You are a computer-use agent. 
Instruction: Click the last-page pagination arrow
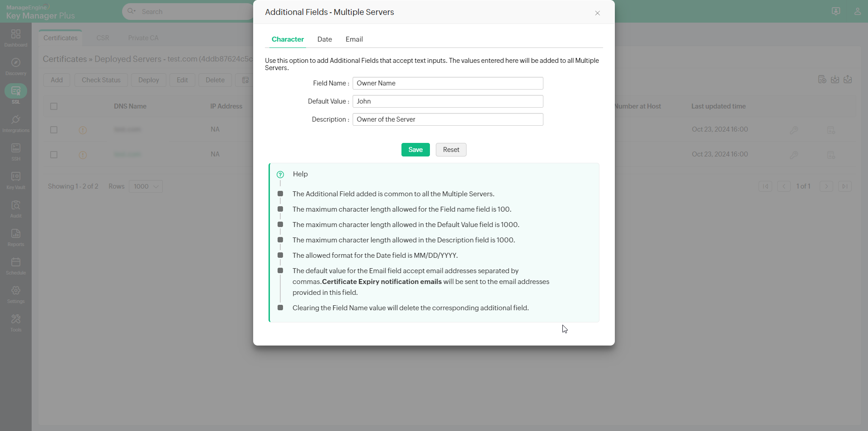click(x=845, y=186)
